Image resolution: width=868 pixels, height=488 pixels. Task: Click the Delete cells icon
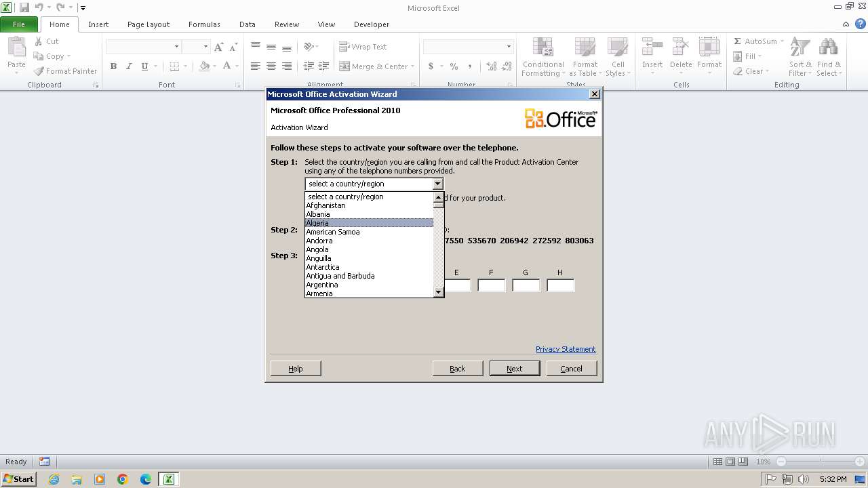(681, 47)
